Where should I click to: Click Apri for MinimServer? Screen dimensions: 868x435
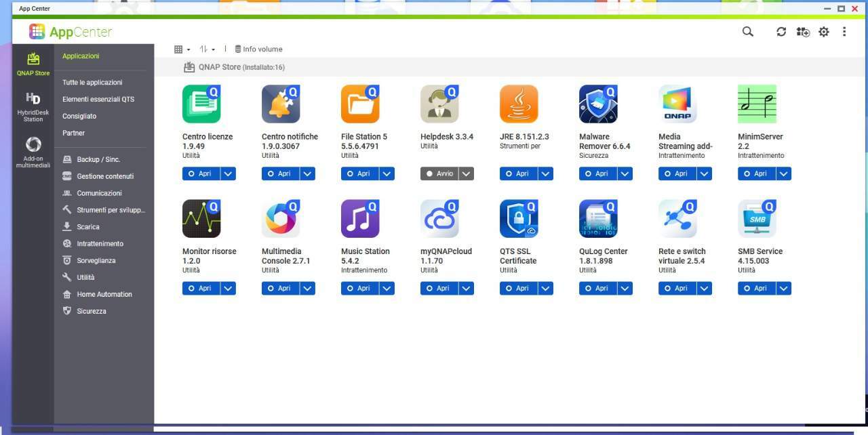[x=757, y=174]
